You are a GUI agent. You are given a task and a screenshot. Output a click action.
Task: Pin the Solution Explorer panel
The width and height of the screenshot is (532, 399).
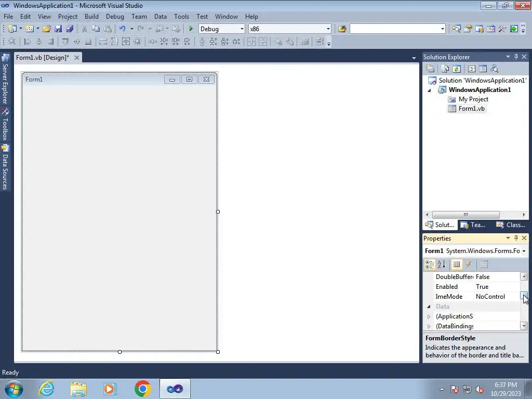[x=516, y=57]
